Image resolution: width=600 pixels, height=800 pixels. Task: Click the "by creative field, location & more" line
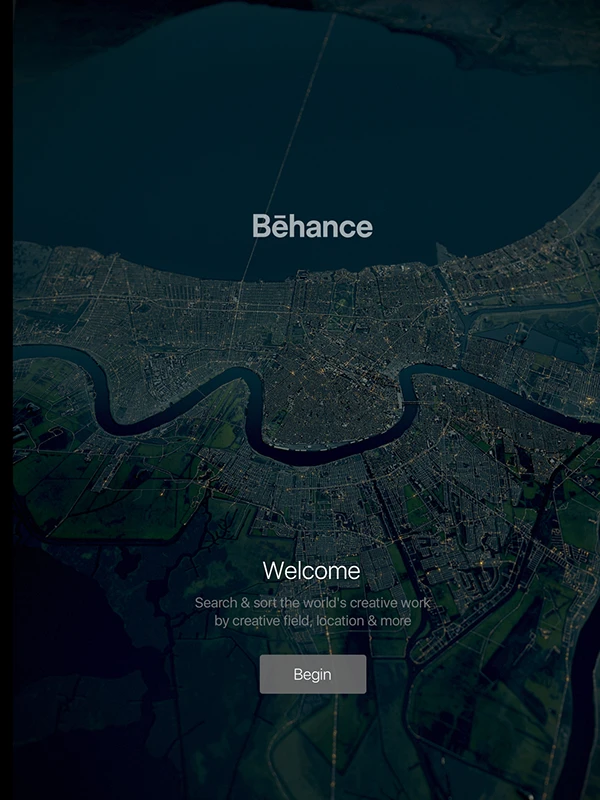(312, 621)
